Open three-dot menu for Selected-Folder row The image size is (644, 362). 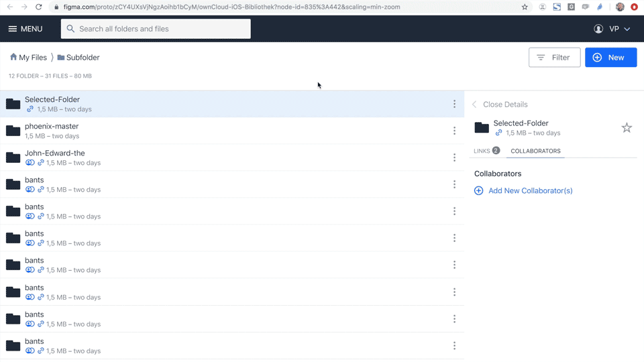pos(454,104)
